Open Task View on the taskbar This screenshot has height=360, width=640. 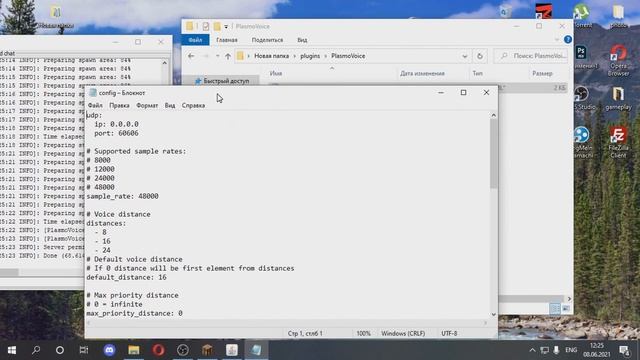tap(84, 350)
